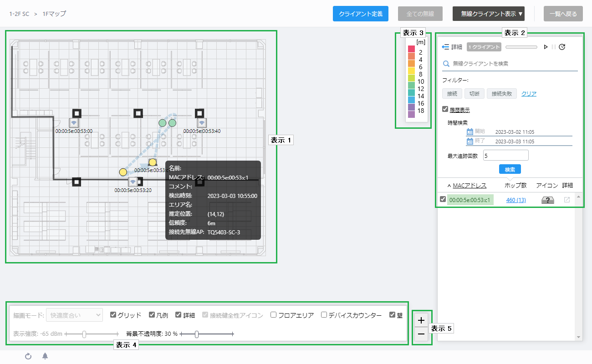Click the 1 クライアント badge
The image size is (592, 364).
484,47
